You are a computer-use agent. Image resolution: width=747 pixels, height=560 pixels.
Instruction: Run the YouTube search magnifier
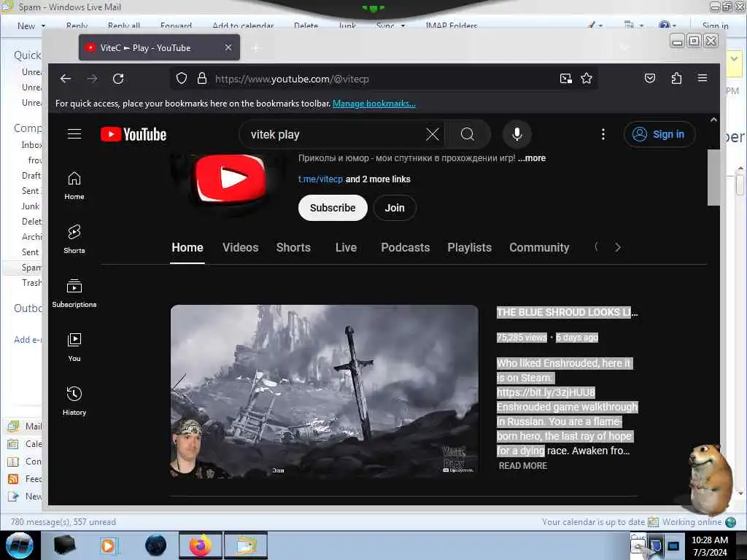468,134
